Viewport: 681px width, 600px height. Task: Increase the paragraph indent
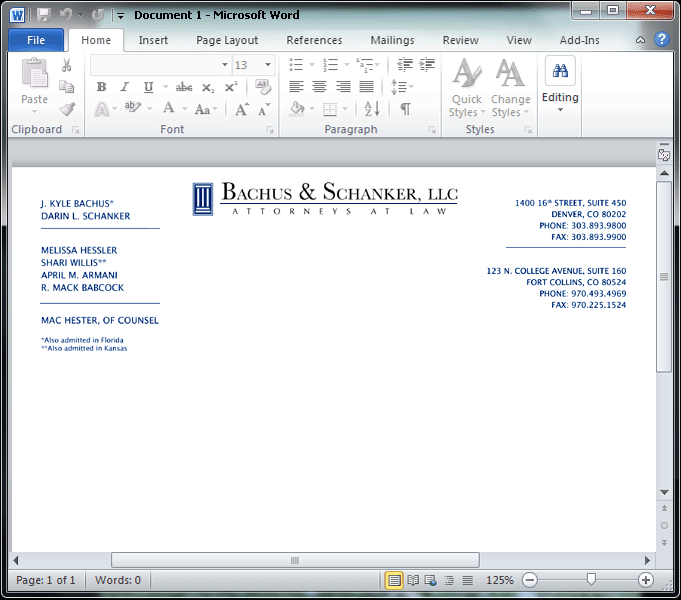[427, 64]
